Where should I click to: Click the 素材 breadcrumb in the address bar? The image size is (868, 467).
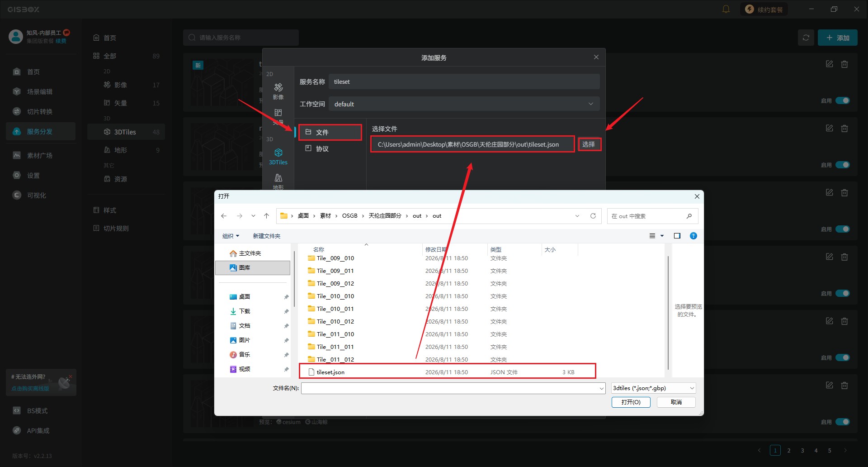(325, 216)
